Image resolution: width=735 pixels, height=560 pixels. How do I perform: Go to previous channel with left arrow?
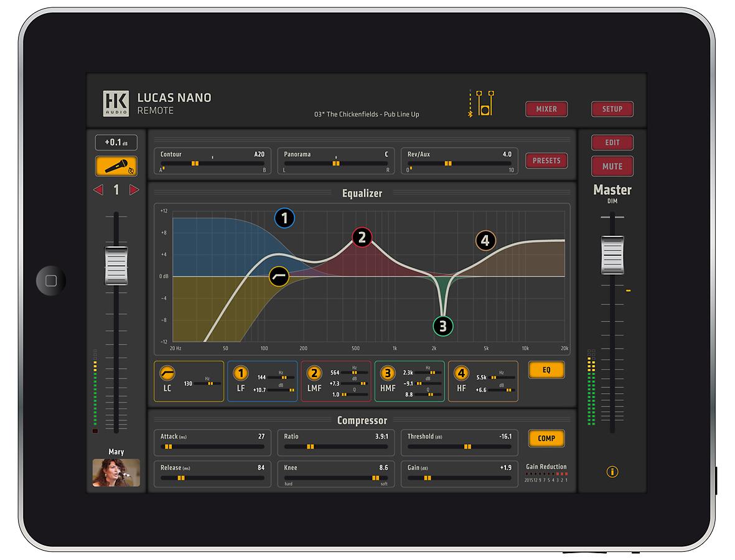98,190
